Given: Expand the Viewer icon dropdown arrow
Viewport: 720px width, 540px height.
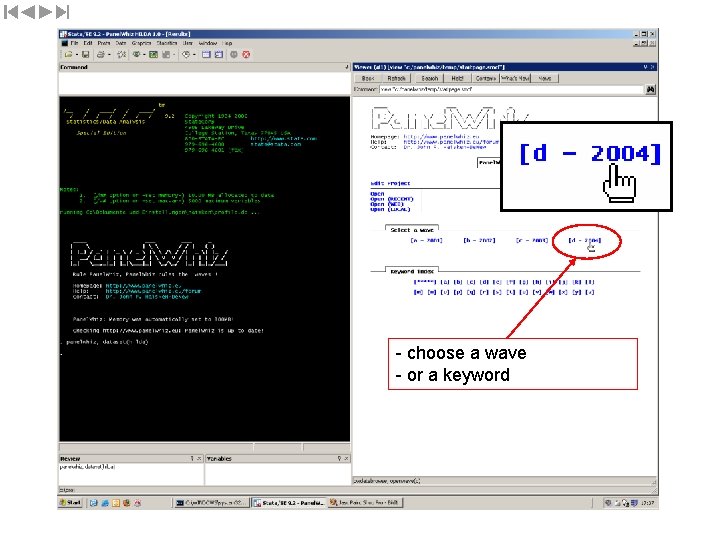Looking at the screenshot, I should (144, 55).
